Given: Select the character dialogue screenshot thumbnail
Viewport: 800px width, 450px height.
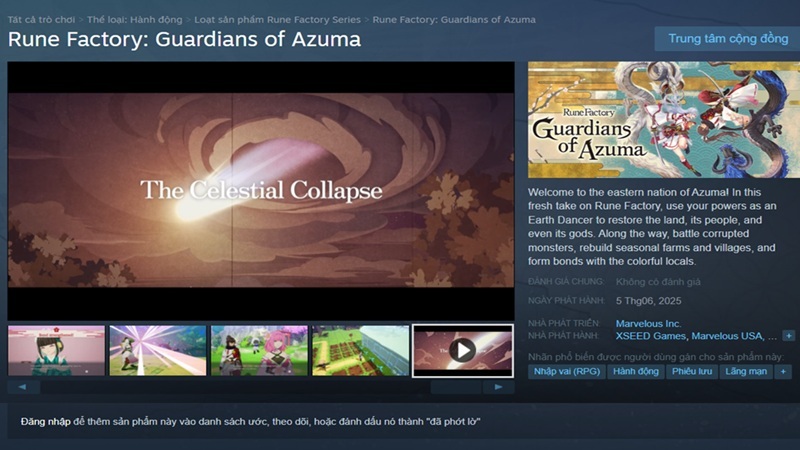Looking at the screenshot, I should tap(56, 351).
